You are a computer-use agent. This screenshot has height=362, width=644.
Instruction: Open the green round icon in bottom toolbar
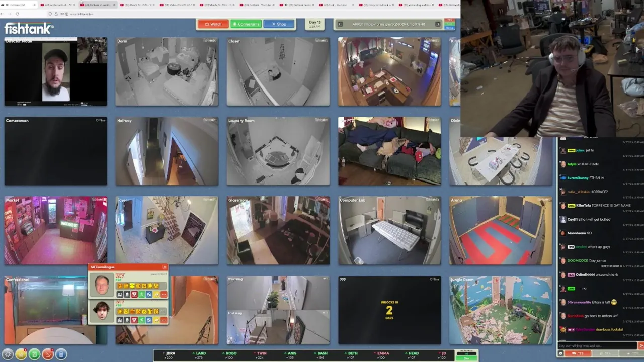coord(34,354)
